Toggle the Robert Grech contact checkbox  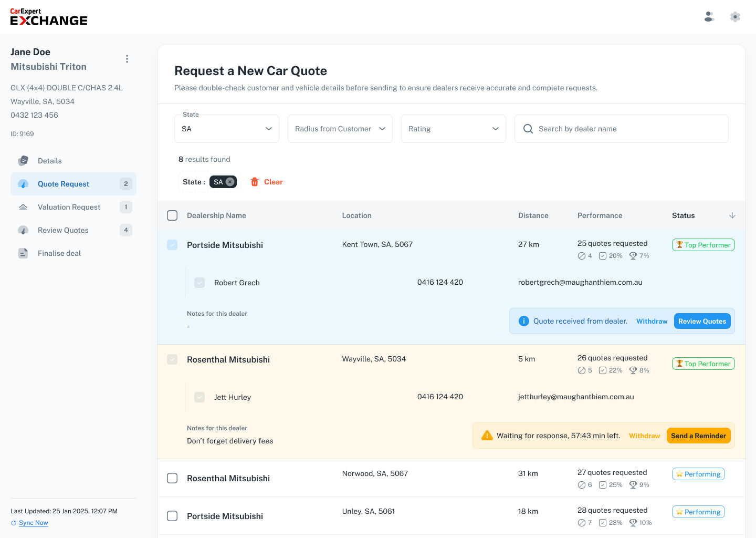[199, 283]
